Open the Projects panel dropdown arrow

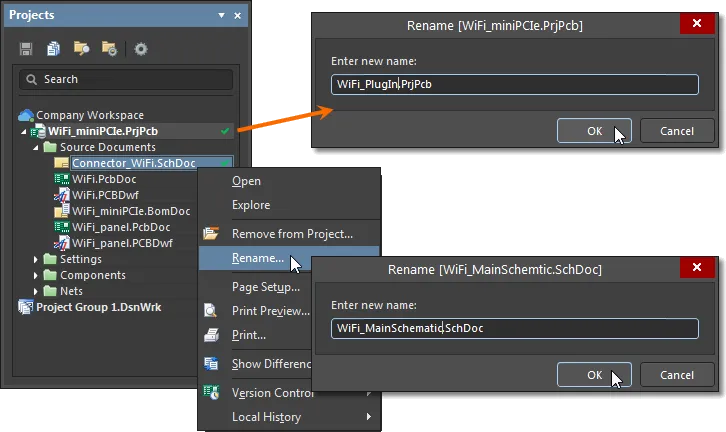221,15
